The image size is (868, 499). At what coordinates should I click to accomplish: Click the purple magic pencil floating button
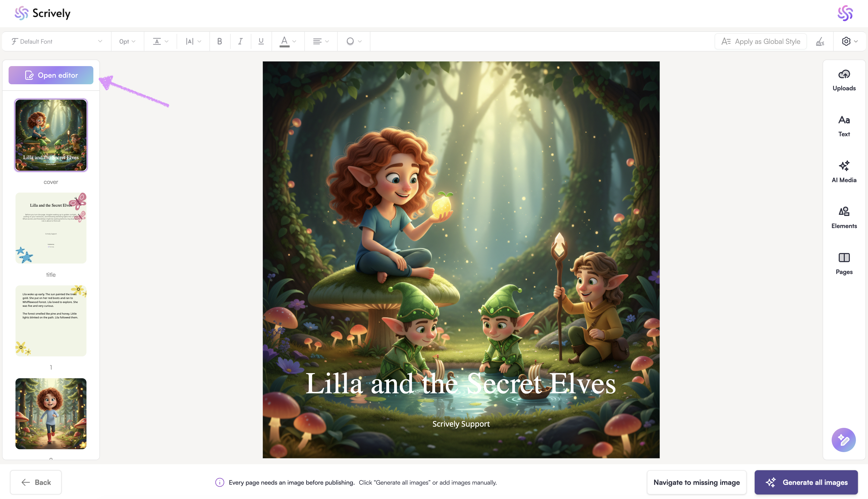pos(843,440)
